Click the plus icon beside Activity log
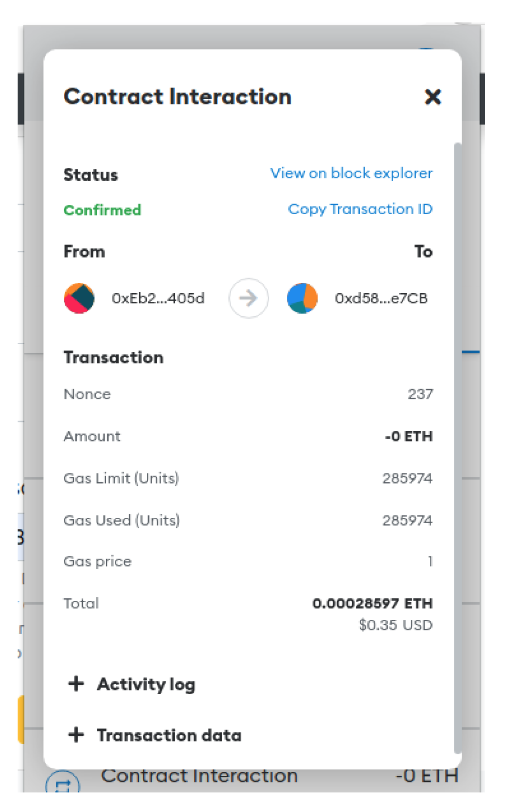506x812 pixels. click(76, 684)
